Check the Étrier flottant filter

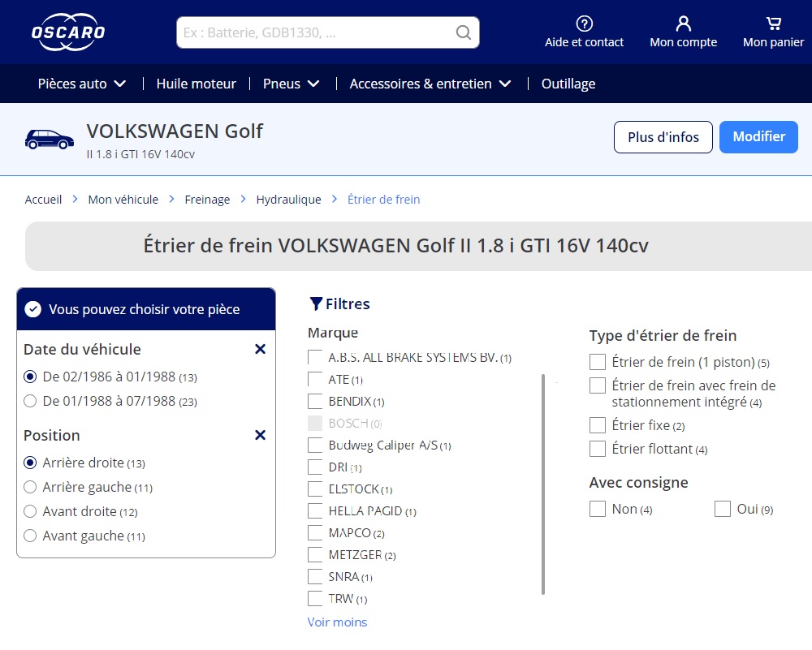click(597, 449)
